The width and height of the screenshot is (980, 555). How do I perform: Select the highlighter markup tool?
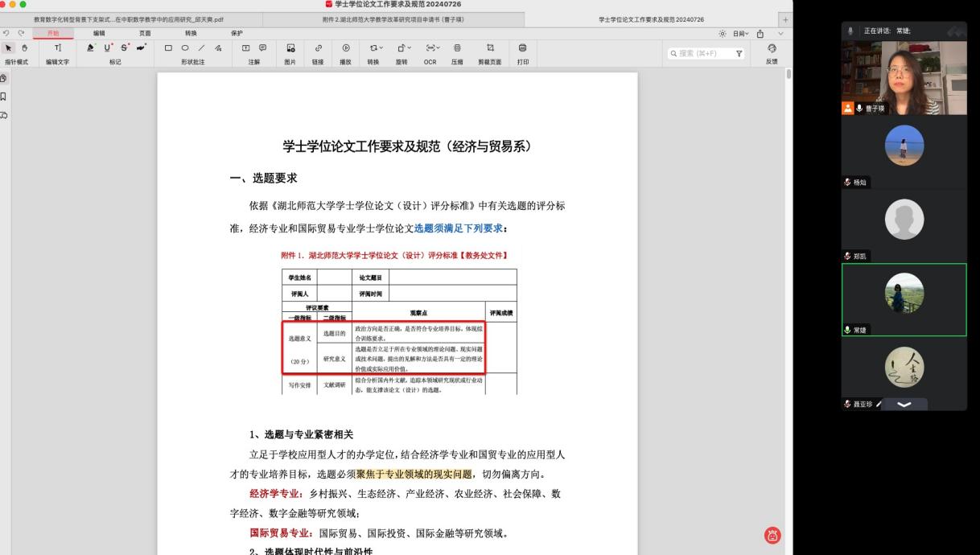(x=90, y=48)
